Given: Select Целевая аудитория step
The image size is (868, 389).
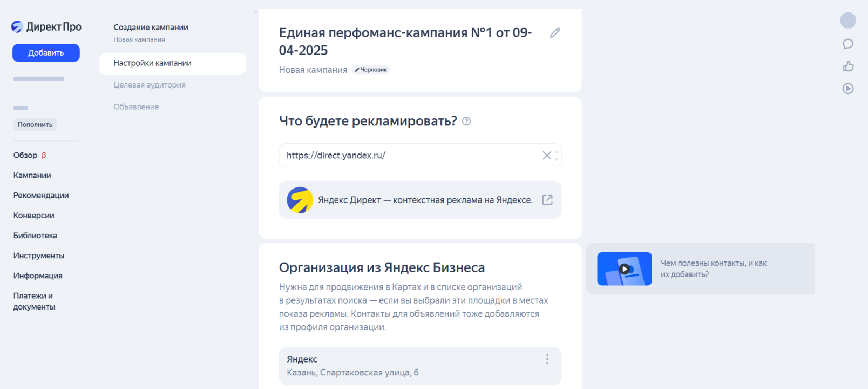Looking at the screenshot, I should [150, 85].
